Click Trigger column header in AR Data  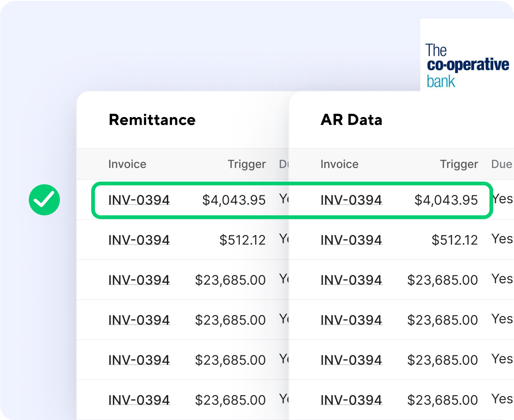pos(459,164)
